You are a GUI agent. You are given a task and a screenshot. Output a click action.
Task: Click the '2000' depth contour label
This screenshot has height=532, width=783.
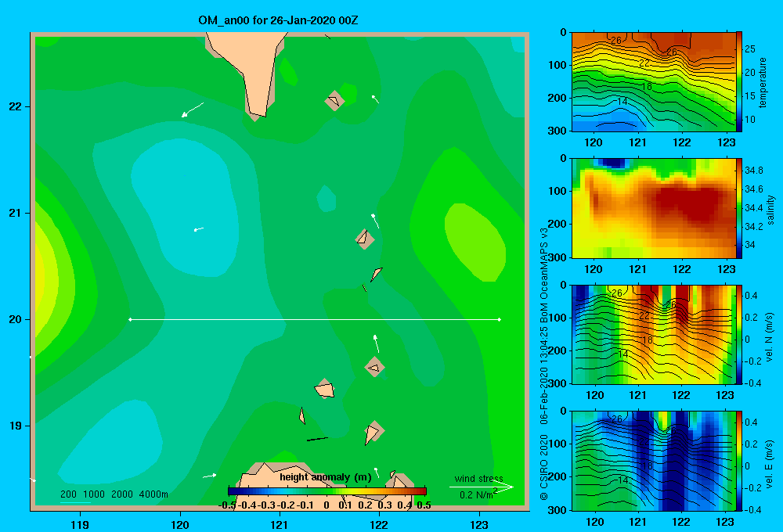(122, 494)
